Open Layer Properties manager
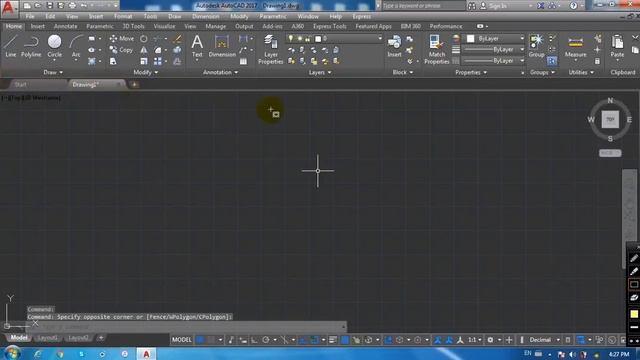The image size is (640, 360). (x=270, y=49)
